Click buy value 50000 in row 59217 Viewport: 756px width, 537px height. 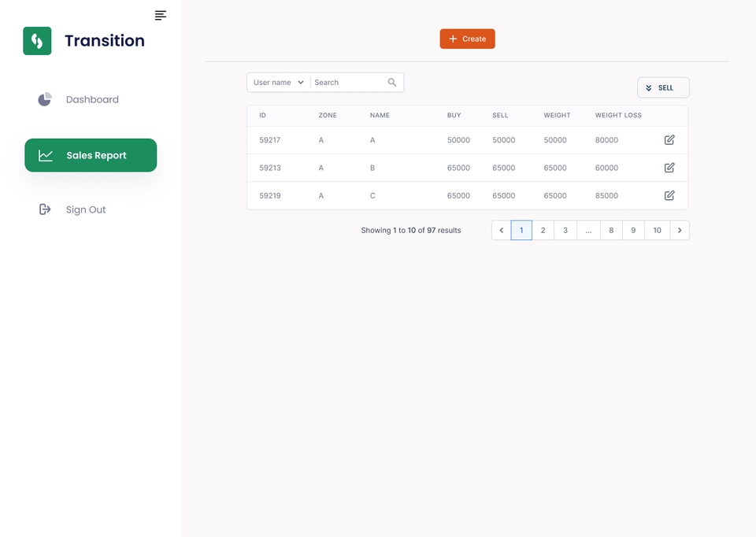tap(458, 140)
